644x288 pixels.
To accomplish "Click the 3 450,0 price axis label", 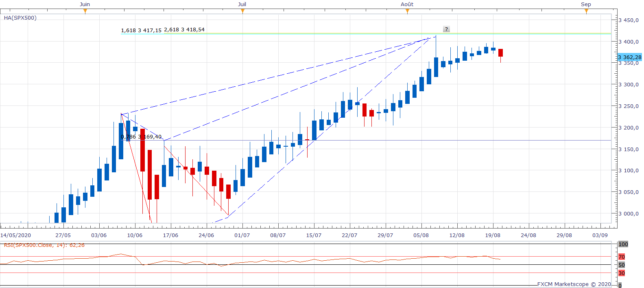I will point(629,20).
